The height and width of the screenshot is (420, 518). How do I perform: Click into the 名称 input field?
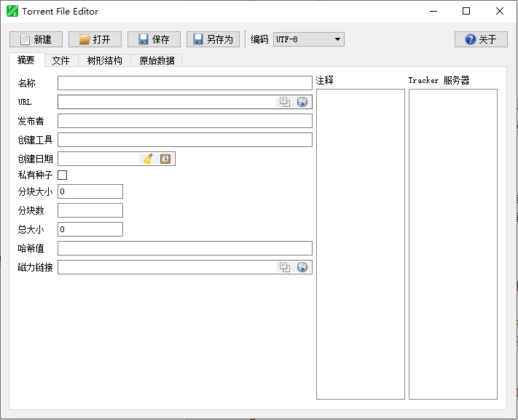pos(184,83)
